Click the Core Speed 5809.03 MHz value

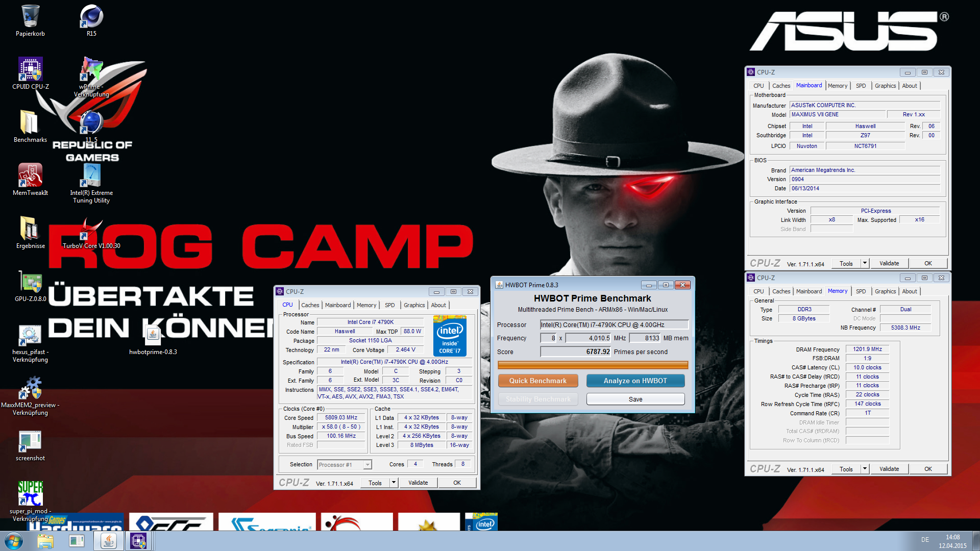click(341, 417)
